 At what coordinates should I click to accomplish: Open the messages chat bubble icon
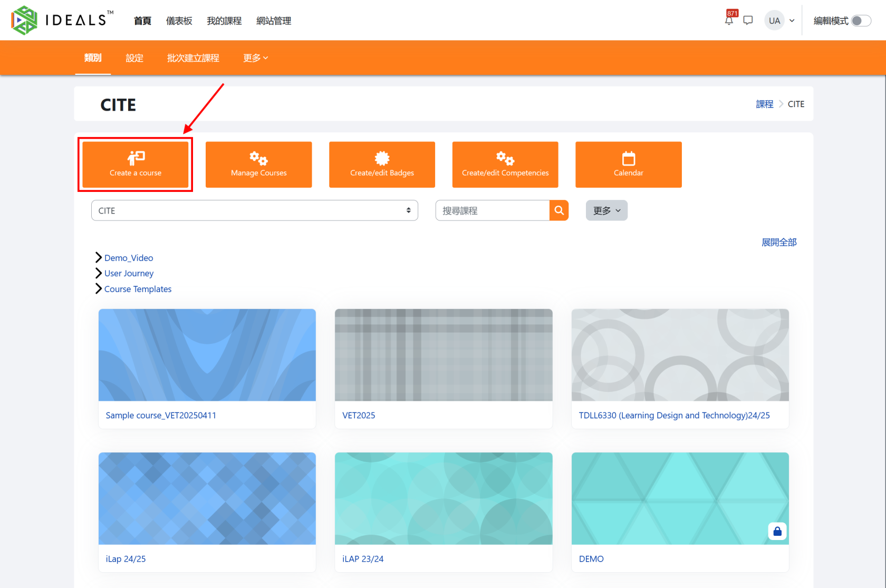click(748, 21)
